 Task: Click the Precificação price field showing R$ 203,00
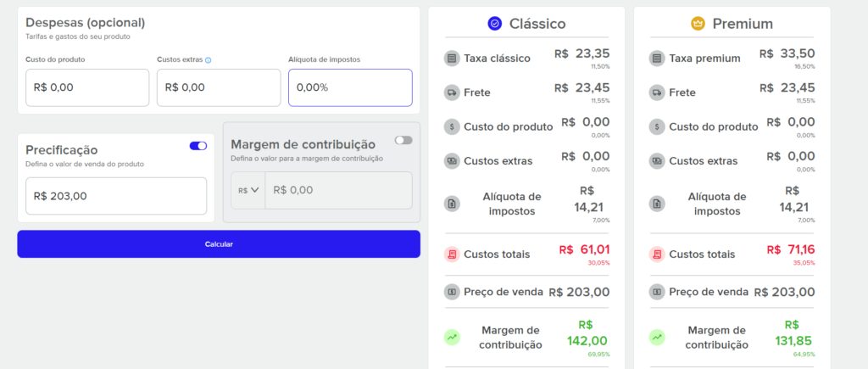coord(116,196)
